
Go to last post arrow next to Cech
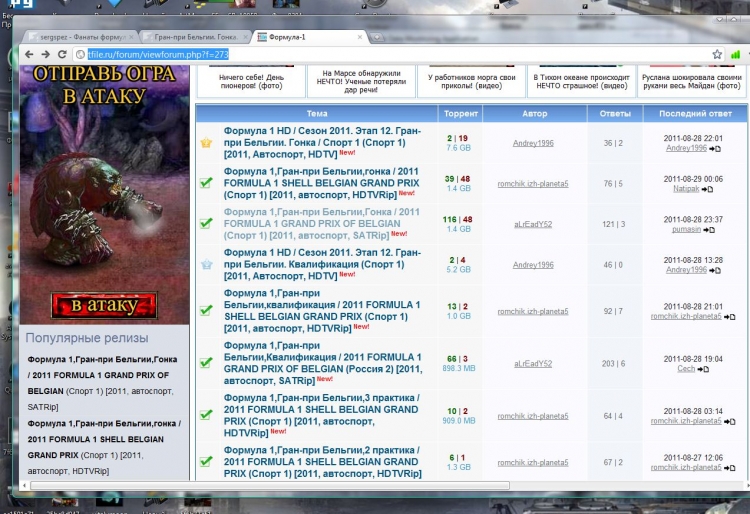pos(703,369)
